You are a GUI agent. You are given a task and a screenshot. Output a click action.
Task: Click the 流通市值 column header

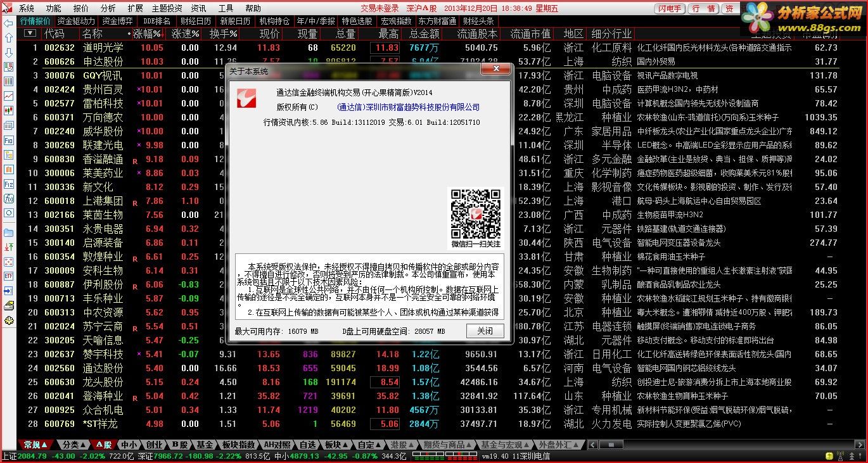tap(530, 34)
